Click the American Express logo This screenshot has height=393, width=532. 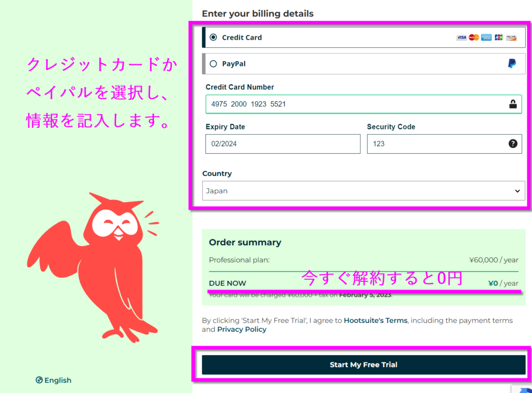coord(486,37)
